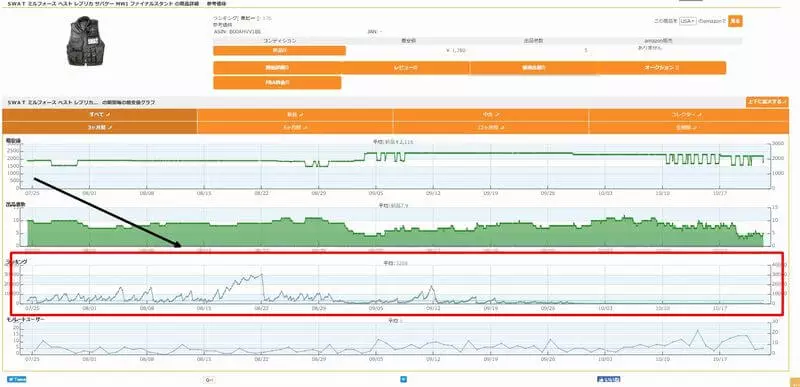This screenshot has width=800, height=387.
Task: Select the 12ヶ月間 period tab
Action: [490, 127]
